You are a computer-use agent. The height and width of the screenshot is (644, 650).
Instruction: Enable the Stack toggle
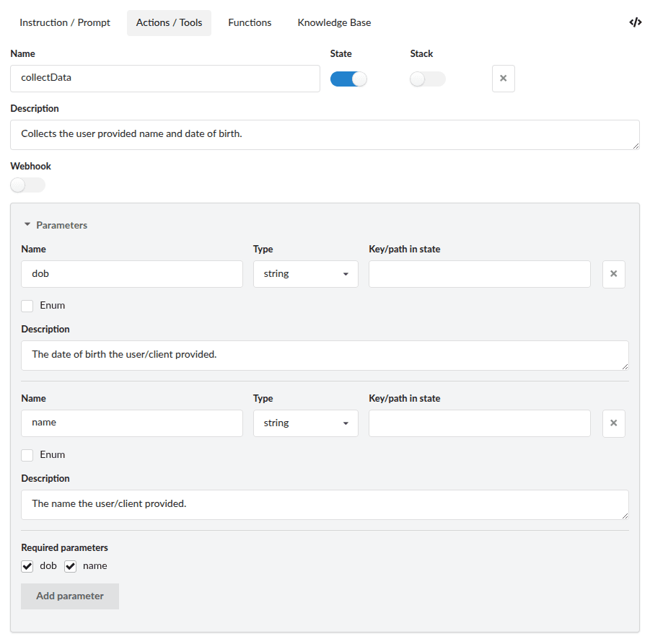tap(427, 79)
